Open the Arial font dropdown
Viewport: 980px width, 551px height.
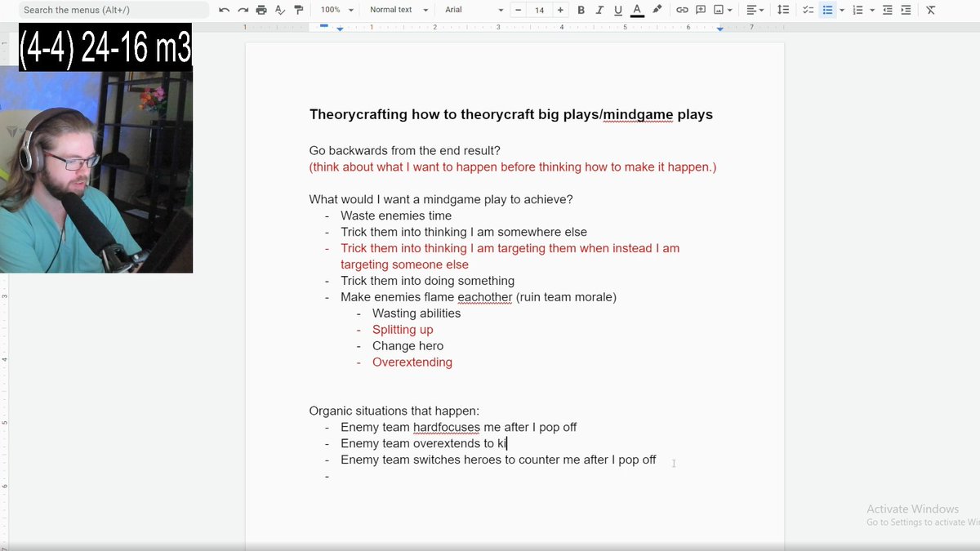pos(474,10)
